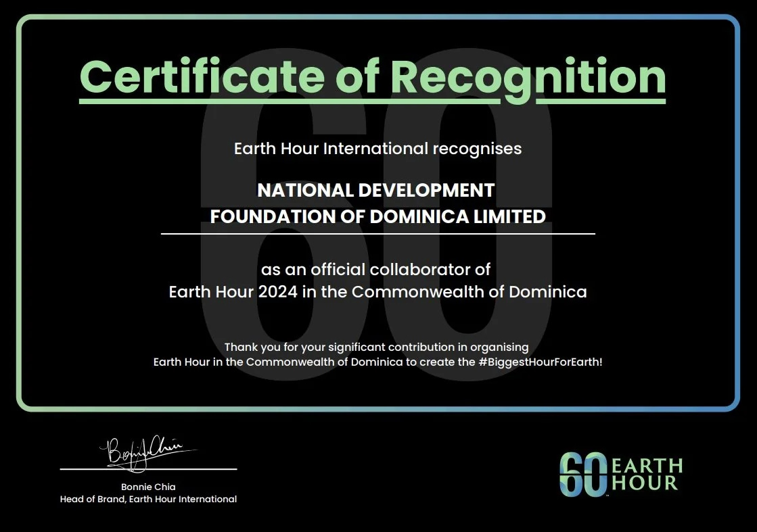The width and height of the screenshot is (757, 532).
Task: Click 'Head of Brand, Earth Hour International' title
Action: 148,499
